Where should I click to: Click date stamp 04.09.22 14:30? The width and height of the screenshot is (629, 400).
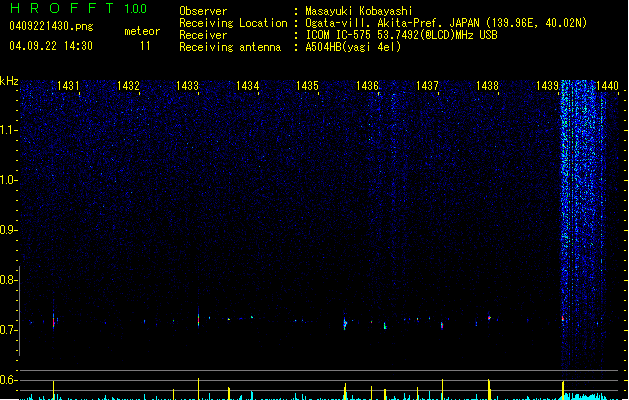[x=51, y=46]
